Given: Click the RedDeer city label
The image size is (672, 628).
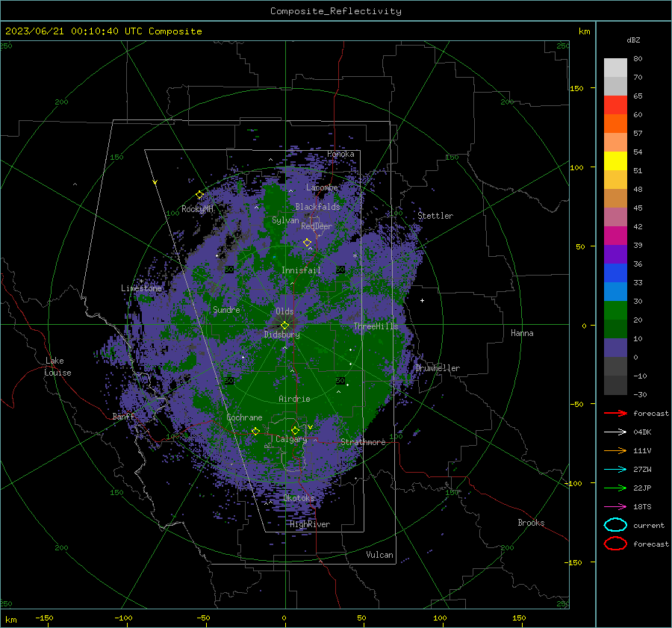Looking at the screenshot, I should [317, 226].
